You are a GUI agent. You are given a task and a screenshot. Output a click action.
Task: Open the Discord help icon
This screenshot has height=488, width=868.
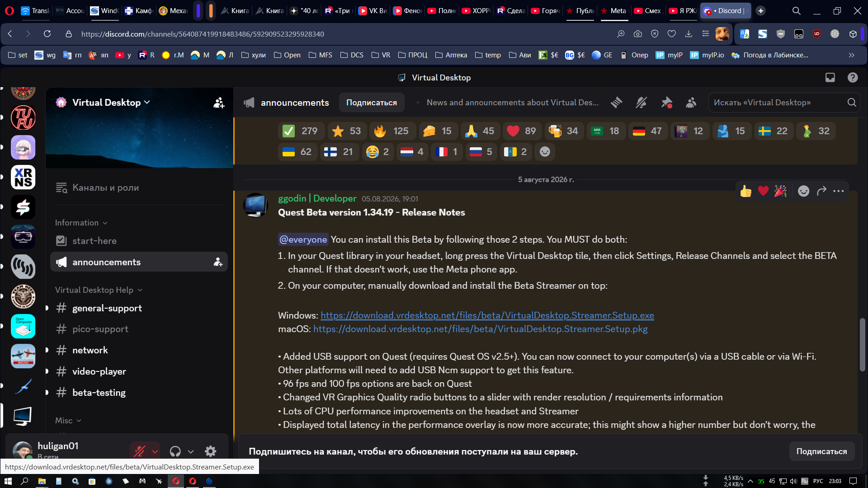tap(853, 78)
